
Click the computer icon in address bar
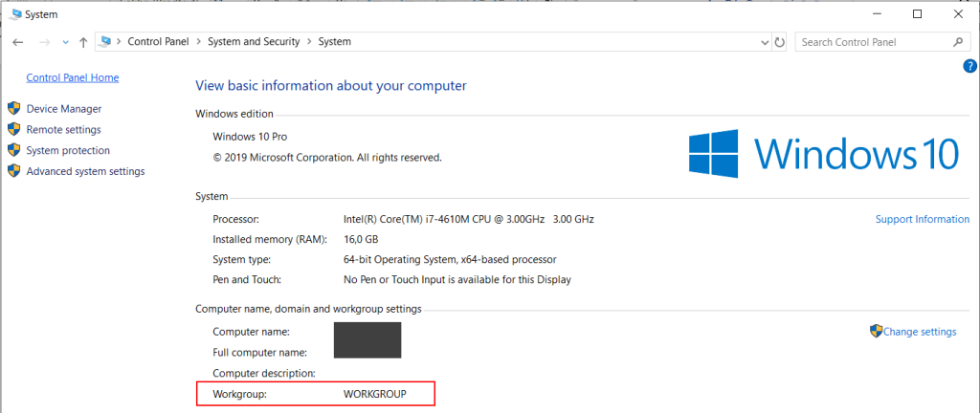click(105, 42)
